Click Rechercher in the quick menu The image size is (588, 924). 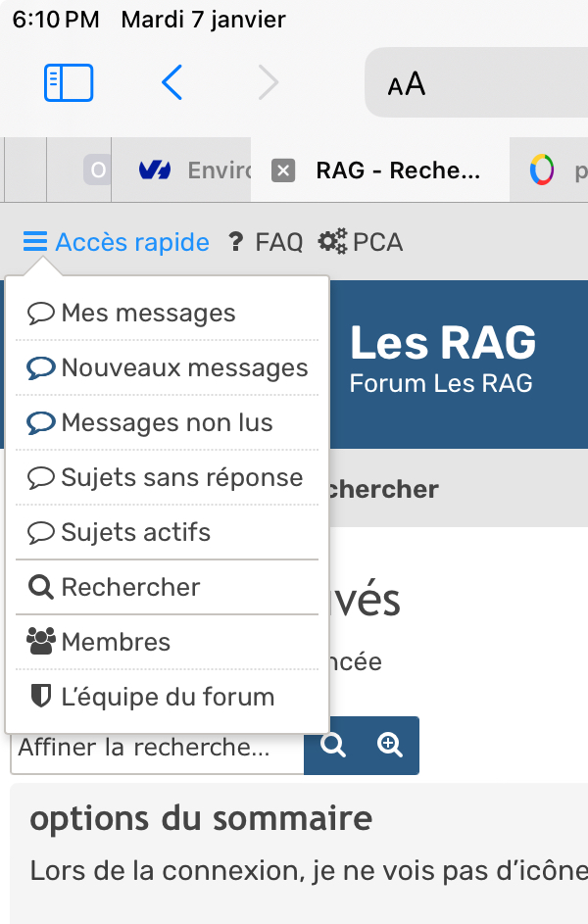click(130, 588)
